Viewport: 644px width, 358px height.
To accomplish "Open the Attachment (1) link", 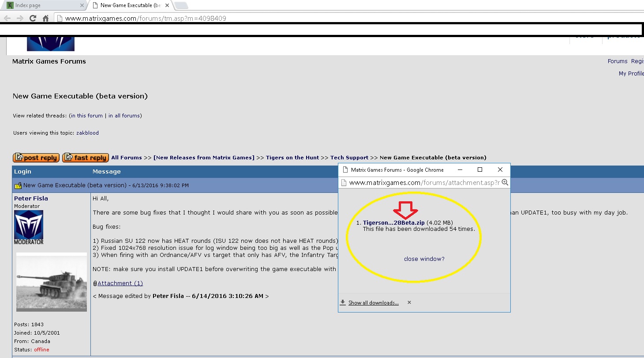I will (120, 283).
